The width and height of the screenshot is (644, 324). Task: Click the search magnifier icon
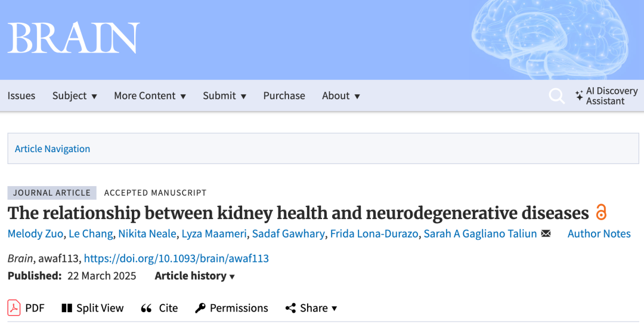(556, 96)
